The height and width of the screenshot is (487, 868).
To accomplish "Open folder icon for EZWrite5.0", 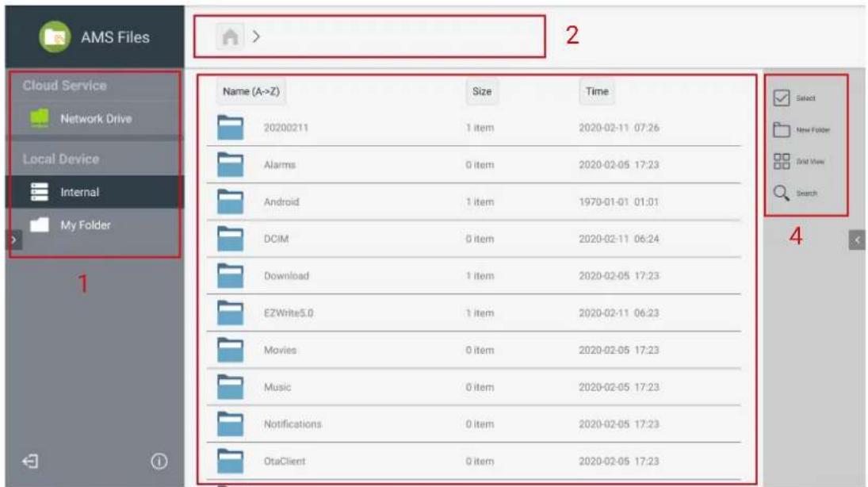I will tap(231, 313).
